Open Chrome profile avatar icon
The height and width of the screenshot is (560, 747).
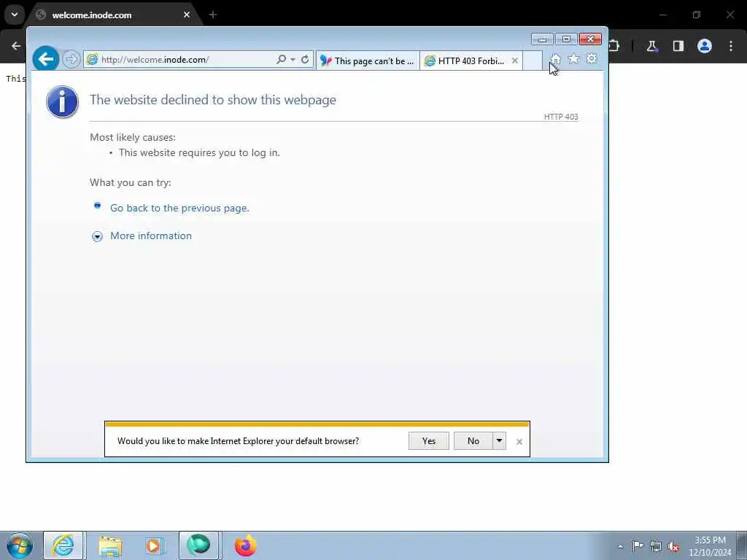705,46
